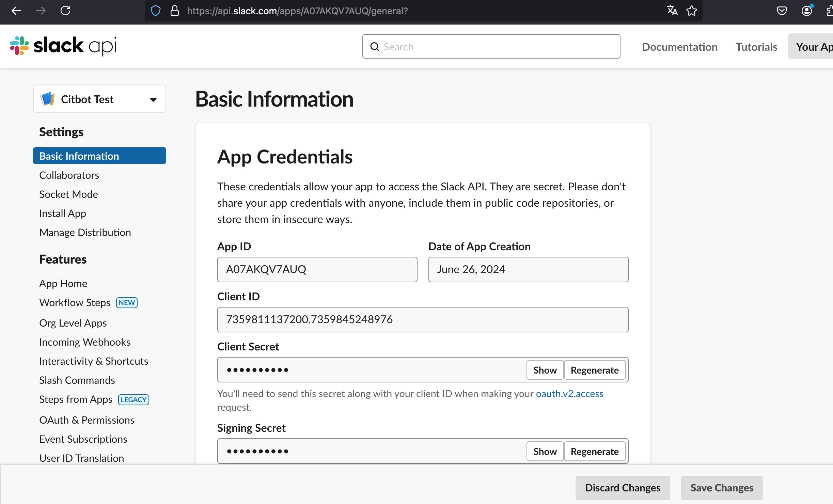
Task: Click the Slack API logo
Action: [x=63, y=46]
